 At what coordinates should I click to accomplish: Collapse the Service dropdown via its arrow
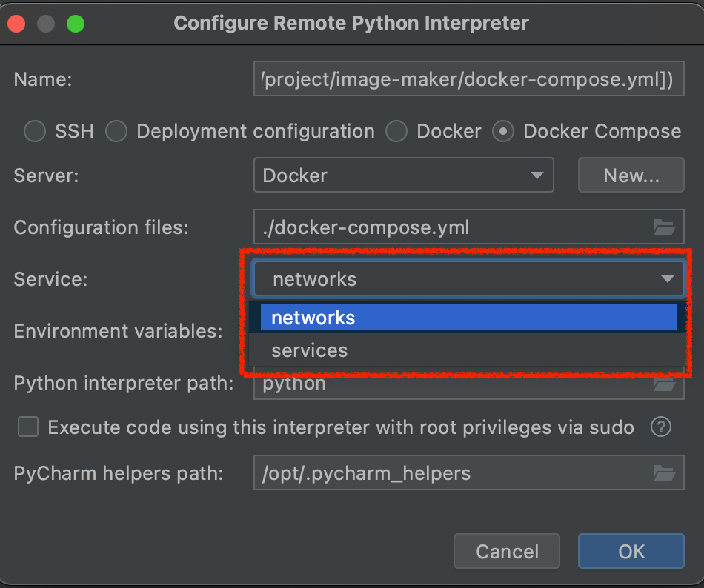pyautogui.click(x=667, y=279)
